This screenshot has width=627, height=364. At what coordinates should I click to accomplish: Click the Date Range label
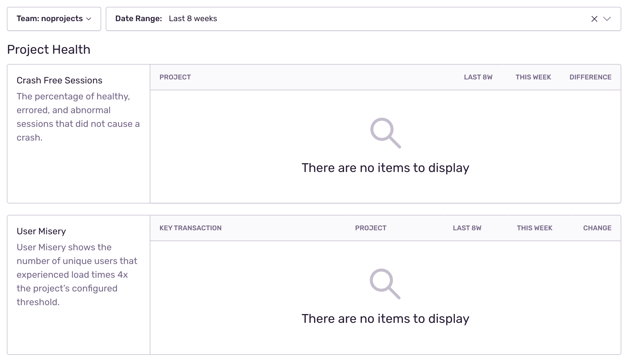point(139,19)
